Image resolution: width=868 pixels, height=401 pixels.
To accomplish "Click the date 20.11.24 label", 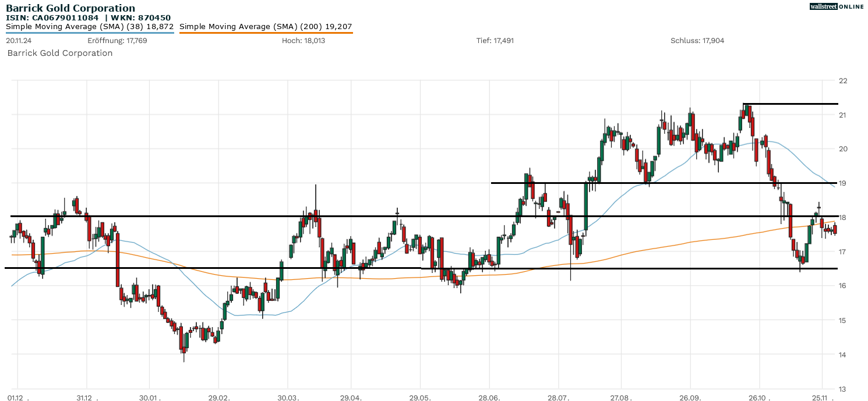I will (x=19, y=41).
